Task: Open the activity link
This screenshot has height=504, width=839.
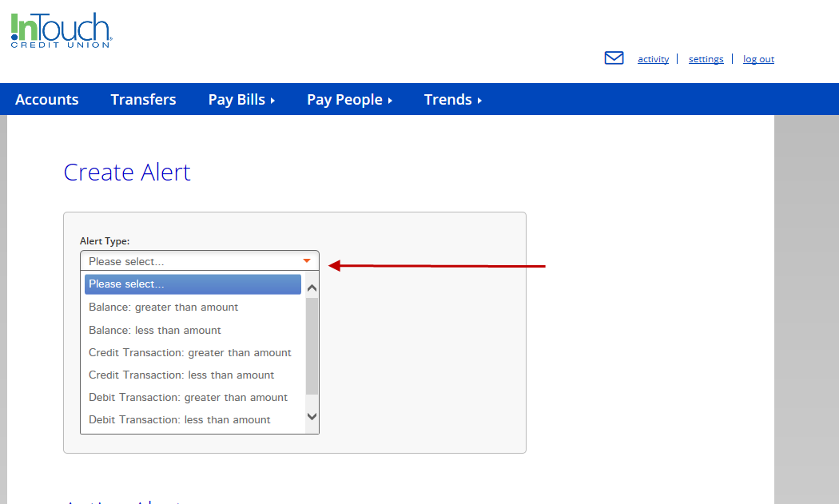Action: pos(653,59)
